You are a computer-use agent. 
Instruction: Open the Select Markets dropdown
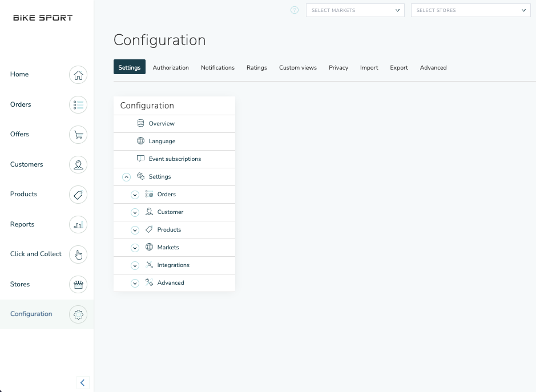coord(355,10)
